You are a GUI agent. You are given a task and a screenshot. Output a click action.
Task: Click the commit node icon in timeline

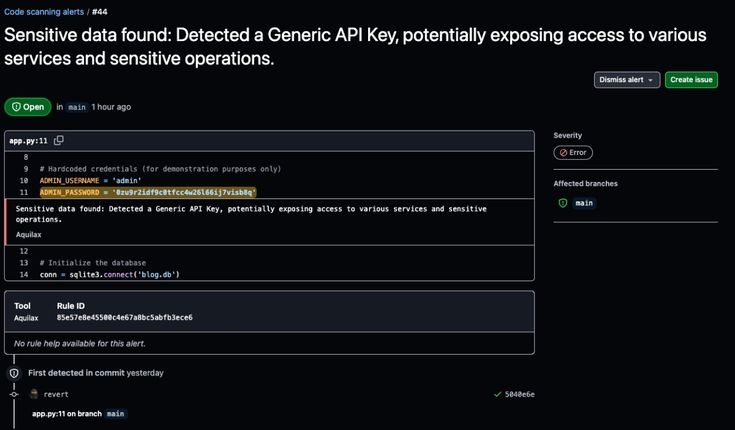click(x=14, y=394)
